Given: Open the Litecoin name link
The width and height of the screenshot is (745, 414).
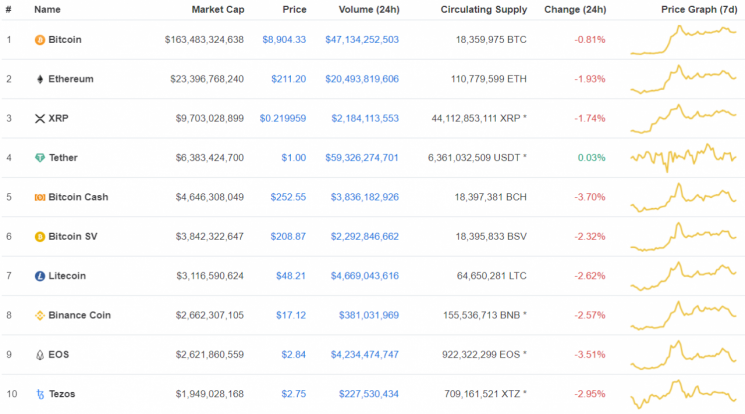Looking at the screenshot, I should tap(67, 276).
